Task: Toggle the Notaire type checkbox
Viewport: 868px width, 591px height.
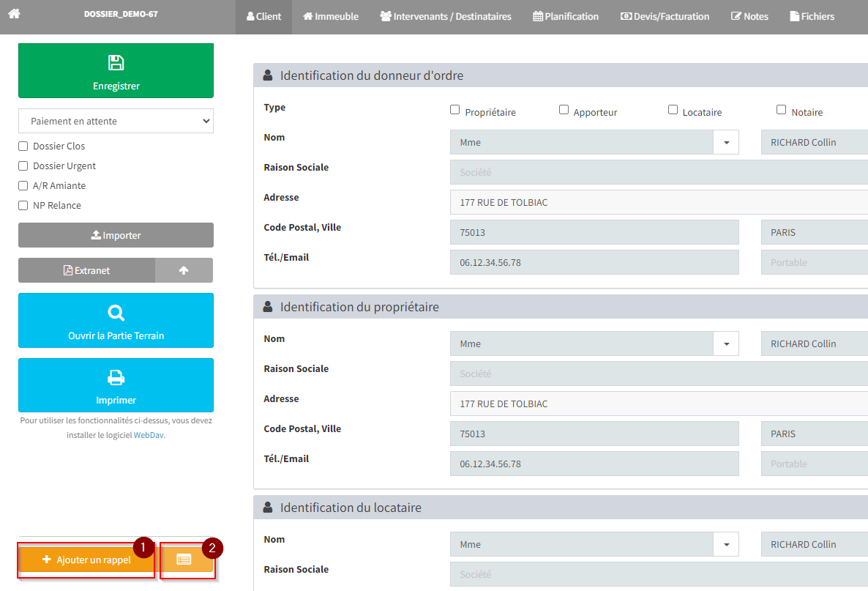Action: pyautogui.click(x=782, y=110)
